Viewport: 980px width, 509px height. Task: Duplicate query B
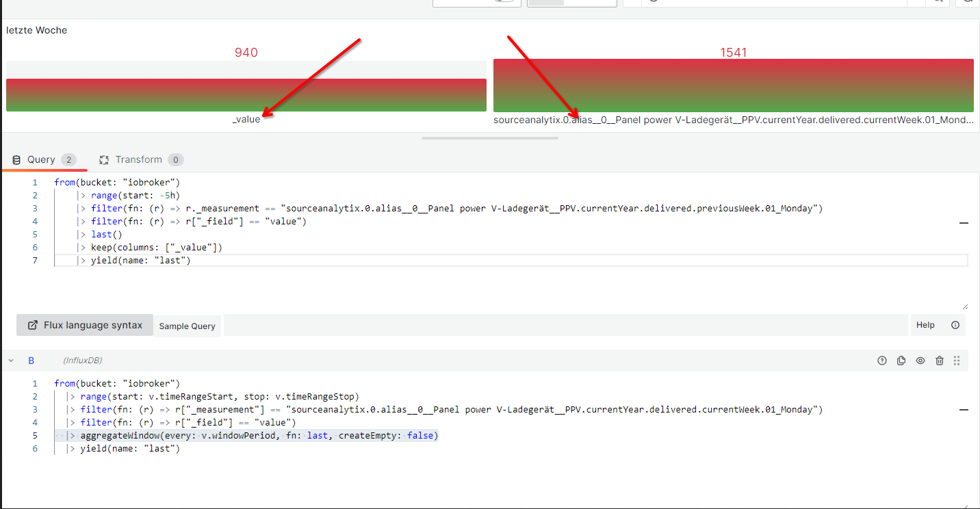pos(901,361)
